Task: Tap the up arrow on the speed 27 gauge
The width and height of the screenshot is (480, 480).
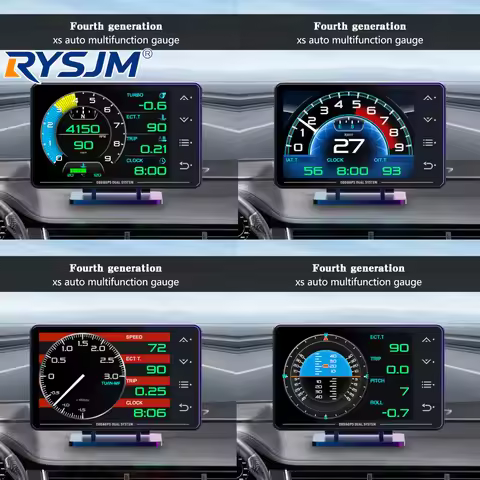Action: tap(428, 98)
